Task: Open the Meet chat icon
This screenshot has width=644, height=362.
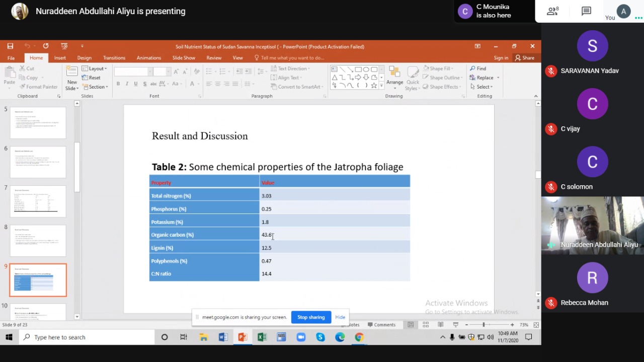Action: click(x=586, y=11)
